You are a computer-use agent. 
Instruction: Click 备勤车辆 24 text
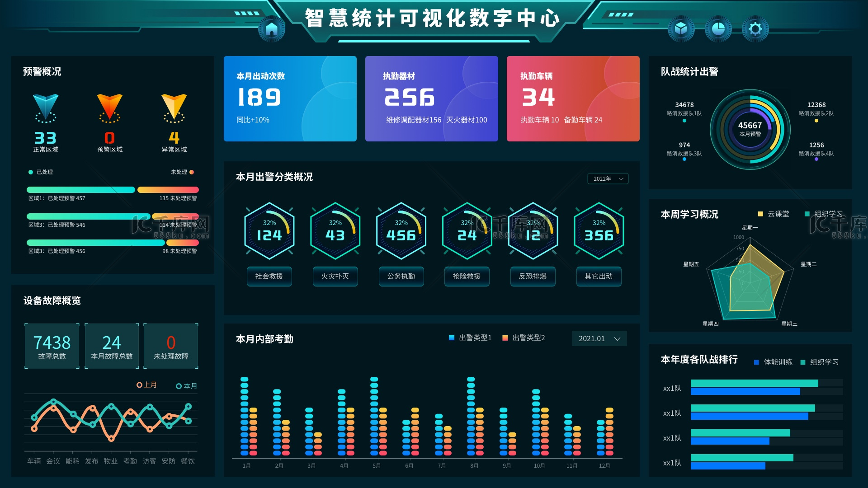pyautogui.click(x=583, y=120)
